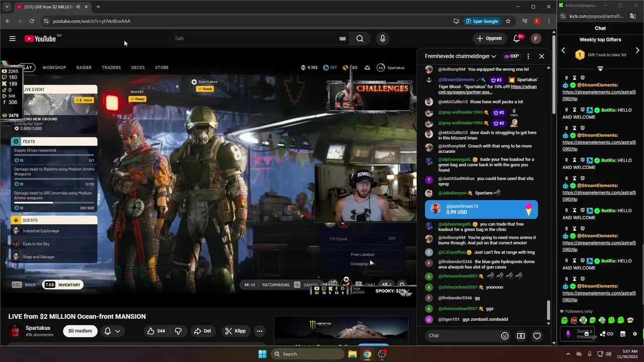Start voice search with the microphone
The height and width of the screenshot is (362, 644).
(x=383, y=39)
